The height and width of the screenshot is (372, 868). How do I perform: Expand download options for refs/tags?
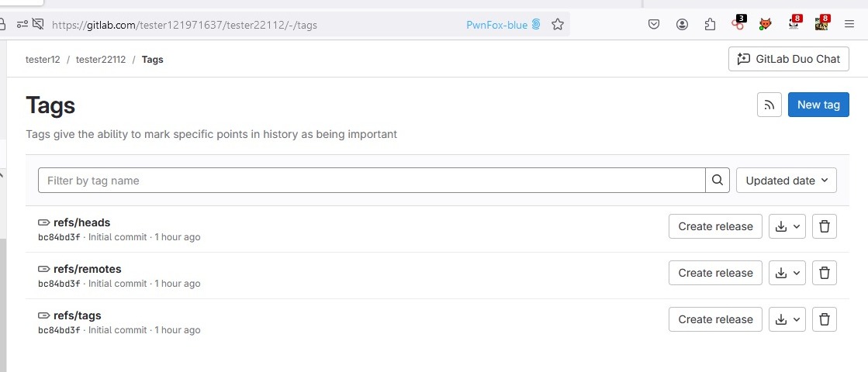tap(787, 319)
